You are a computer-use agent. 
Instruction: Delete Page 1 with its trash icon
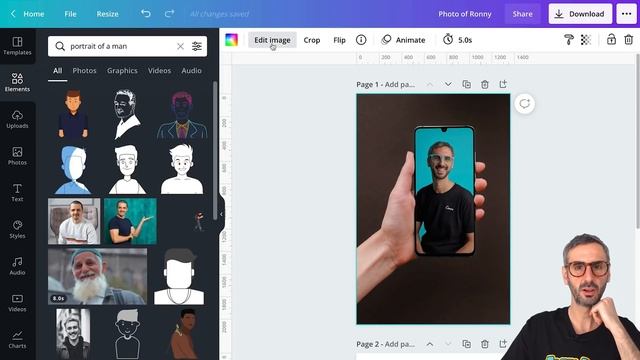[x=484, y=84]
